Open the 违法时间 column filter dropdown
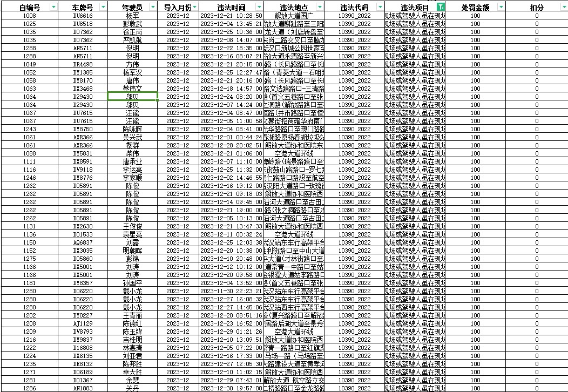 [259, 7]
